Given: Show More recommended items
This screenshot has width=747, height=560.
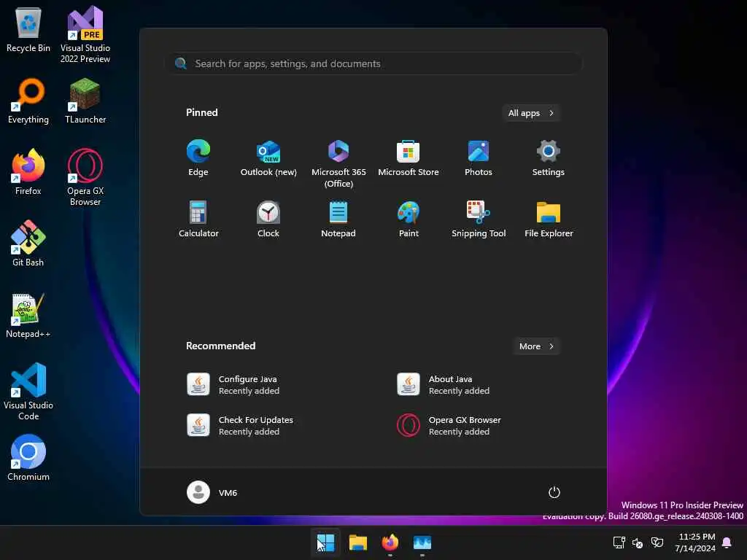Looking at the screenshot, I should click(x=536, y=346).
